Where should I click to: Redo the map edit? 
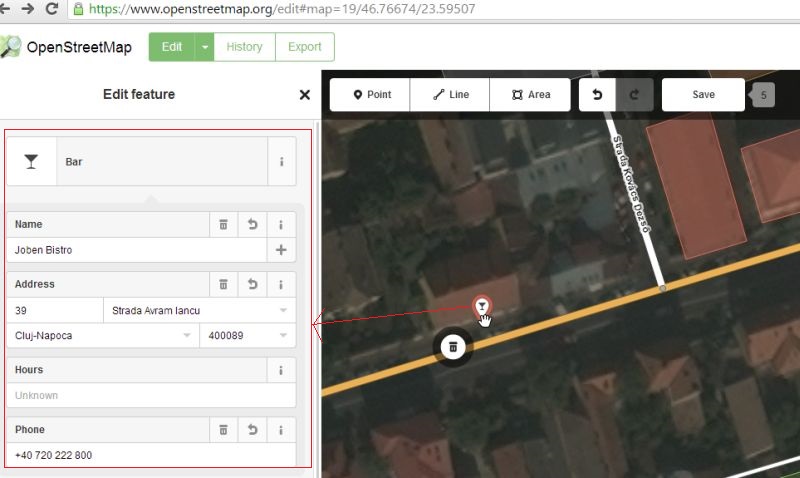(634, 94)
